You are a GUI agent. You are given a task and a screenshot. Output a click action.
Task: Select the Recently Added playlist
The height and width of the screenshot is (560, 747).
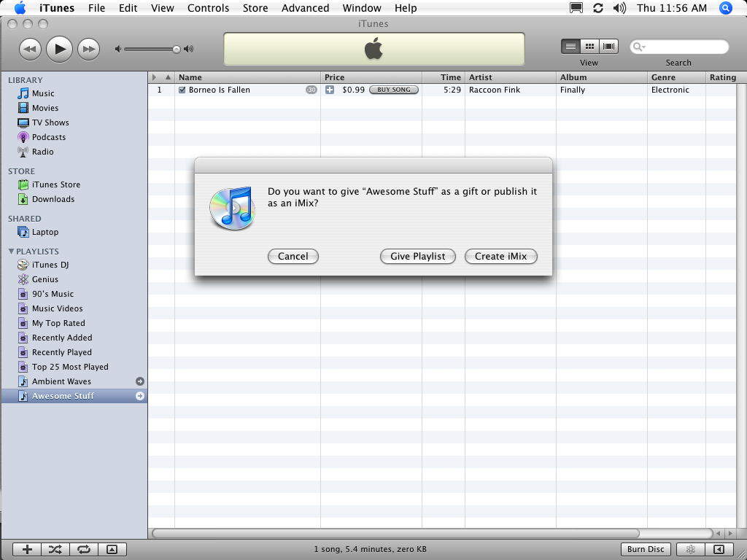point(62,338)
